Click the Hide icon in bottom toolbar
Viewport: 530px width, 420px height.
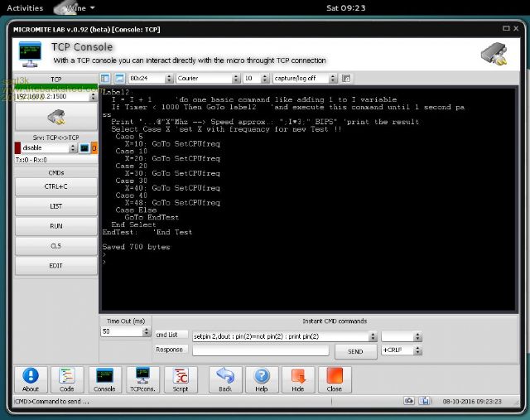click(298, 377)
